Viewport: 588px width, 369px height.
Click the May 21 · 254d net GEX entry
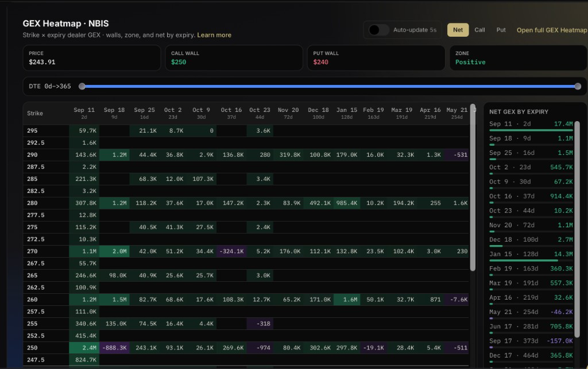(531, 313)
